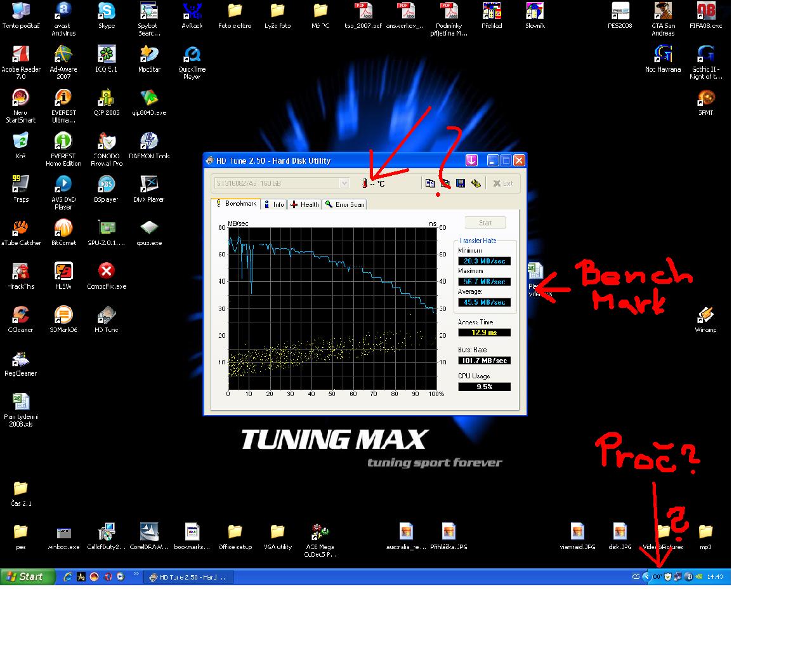Switch to the Info tab
The width and height of the screenshot is (812, 650).
[273, 204]
